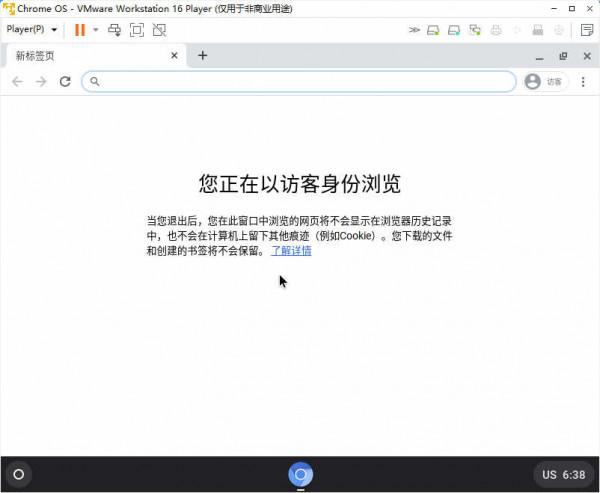Click the first hard disk device icon
Image resolution: width=600 pixels, height=493 pixels.
[x=433, y=30]
